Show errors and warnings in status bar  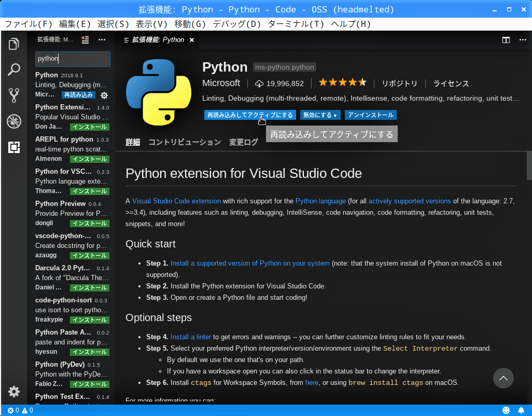pos(20,410)
